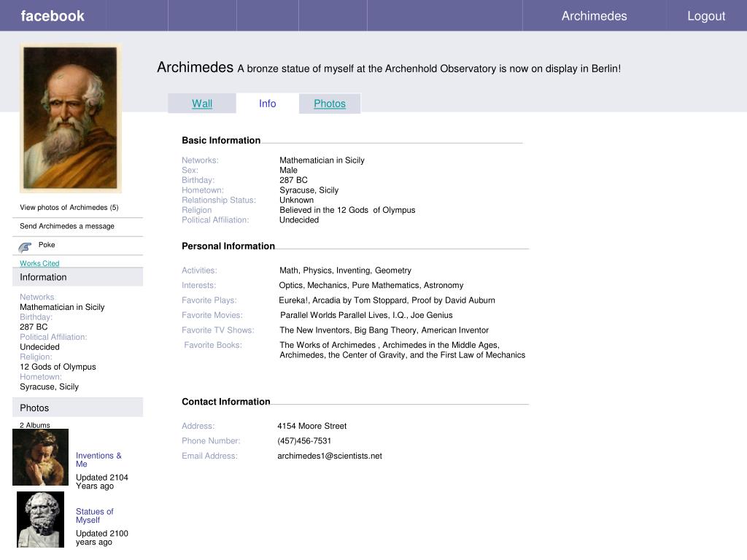Click Logout in the top bar
The height and width of the screenshot is (560, 747).
706,16
